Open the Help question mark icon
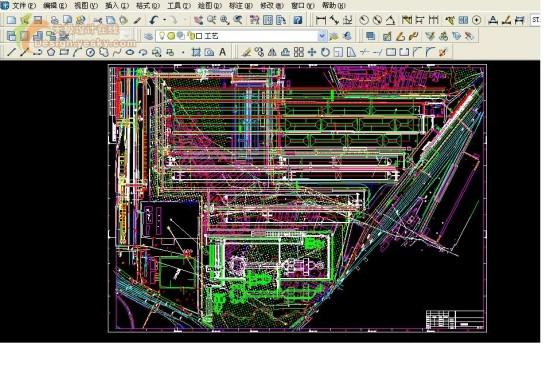This screenshot has width=550, height=385. click(x=298, y=20)
